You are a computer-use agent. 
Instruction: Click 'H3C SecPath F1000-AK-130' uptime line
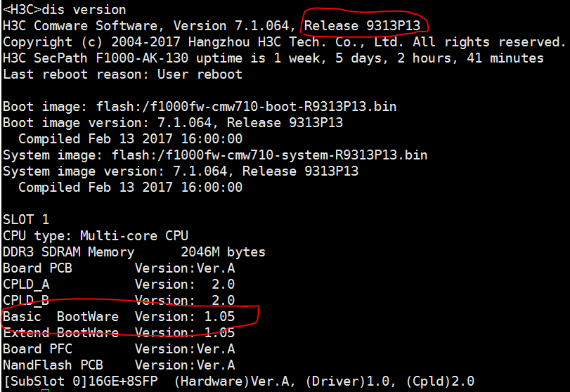coord(273,58)
